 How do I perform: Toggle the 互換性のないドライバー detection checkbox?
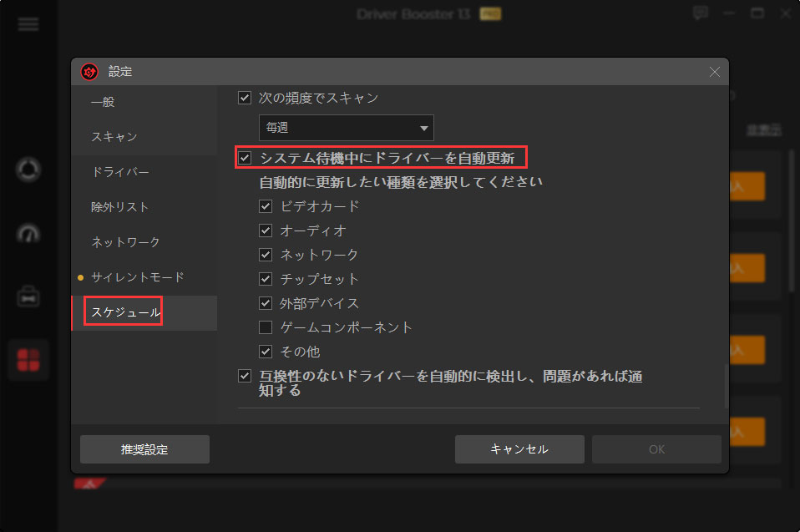(245, 377)
